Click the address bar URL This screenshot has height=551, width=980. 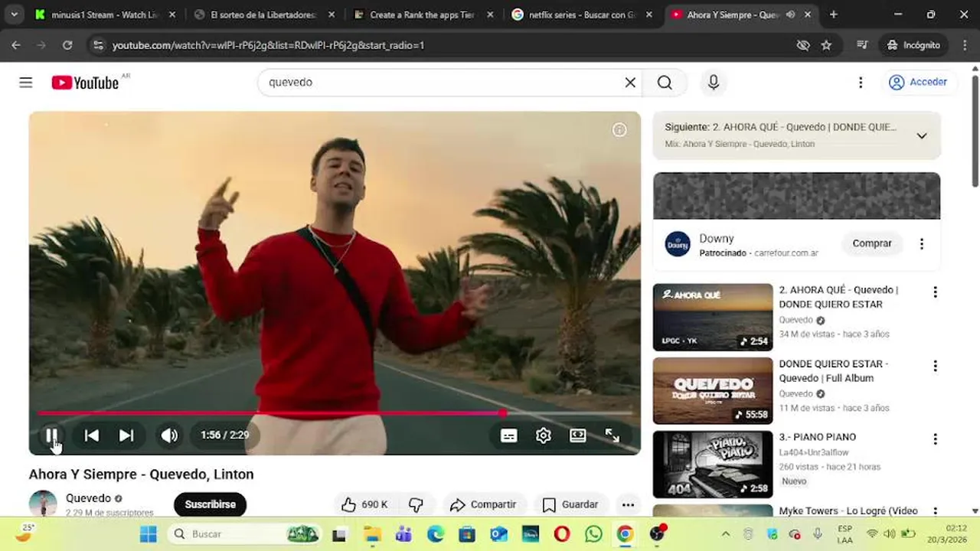(x=268, y=45)
